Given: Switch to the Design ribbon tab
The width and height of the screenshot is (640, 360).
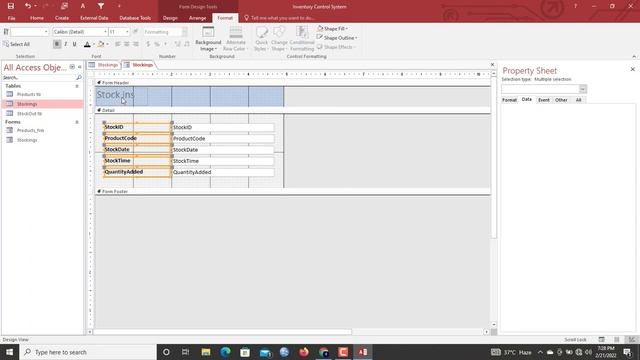Looking at the screenshot, I should click(170, 18).
